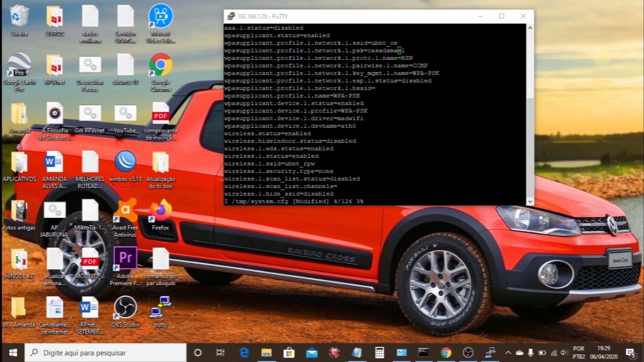This screenshot has height=362, width=644.
Task: Open the LIVROS folder on desktop
Action: click(54, 21)
